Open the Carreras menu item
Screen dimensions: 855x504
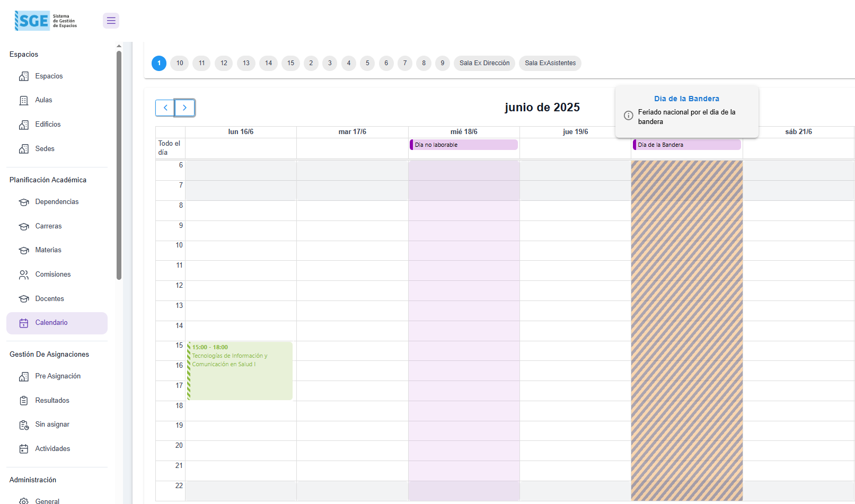[x=57, y=226]
